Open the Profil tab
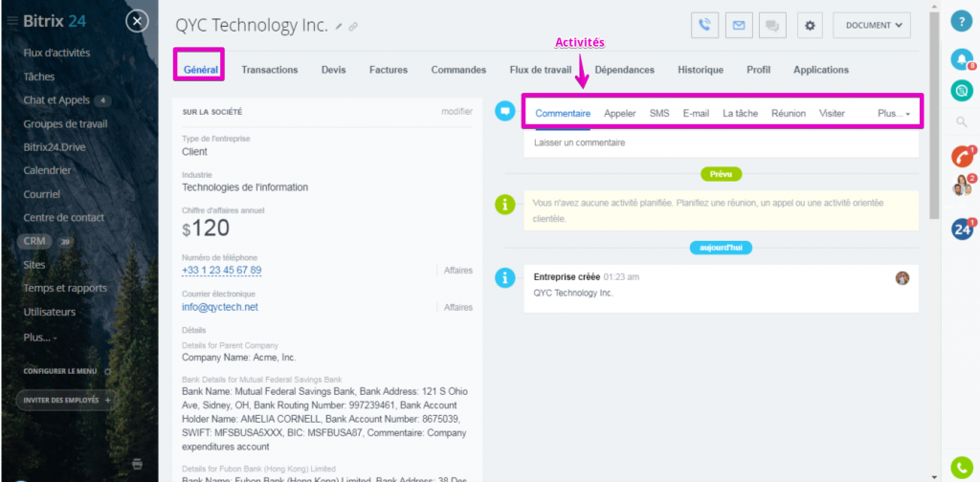980x482 pixels. point(758,70)
